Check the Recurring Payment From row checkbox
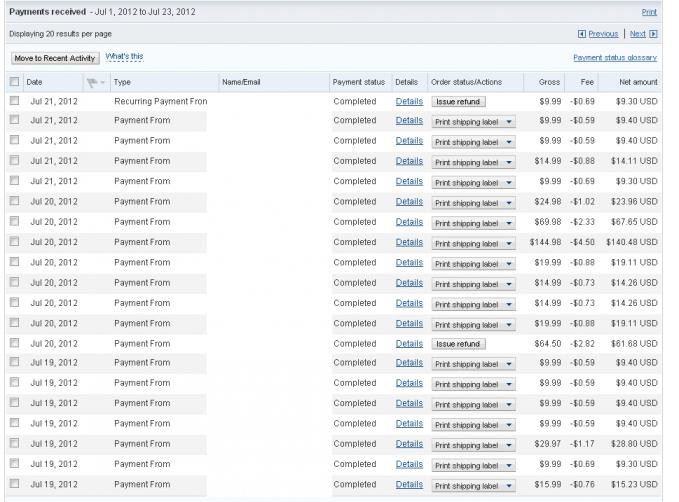This screenshot has width=679, height=502. [x=15, y=100]
